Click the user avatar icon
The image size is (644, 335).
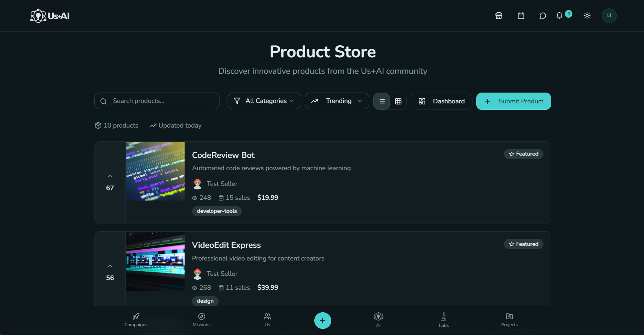609,16
